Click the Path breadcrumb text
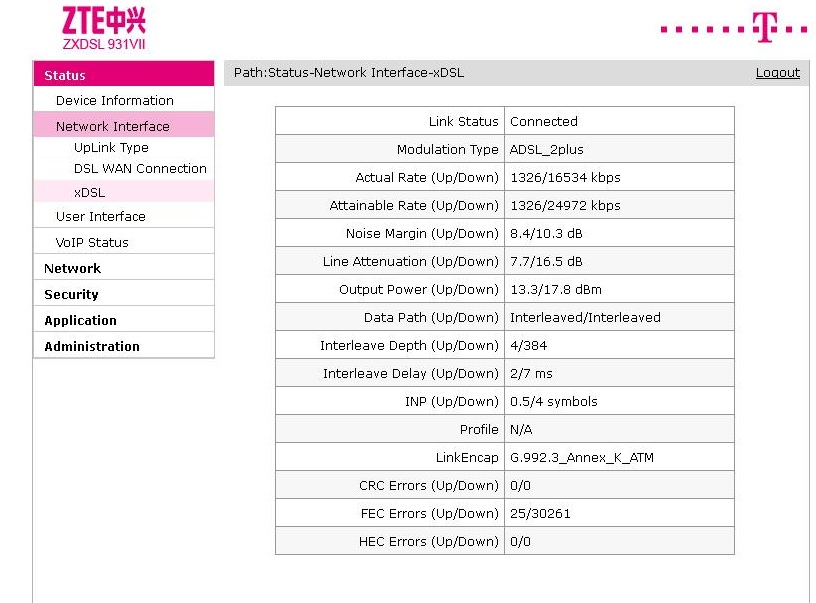Screen dimensions: 816x603 [348, 73]
